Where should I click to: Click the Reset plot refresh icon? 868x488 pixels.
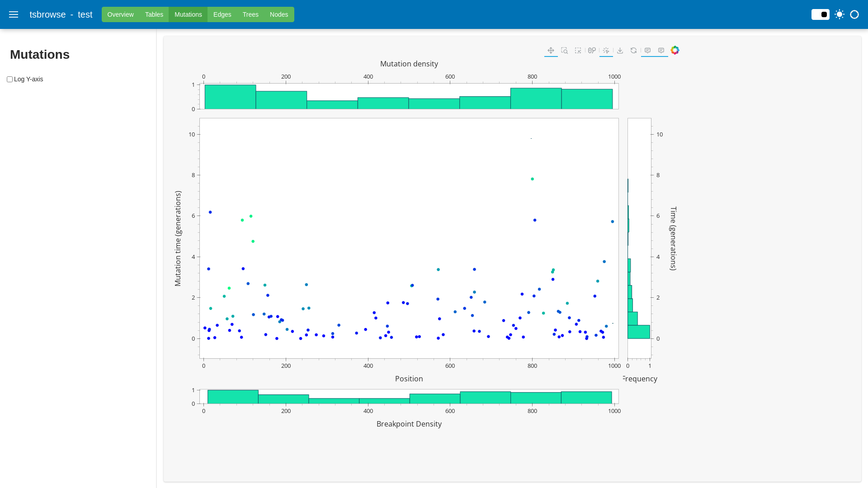point(633,51)
